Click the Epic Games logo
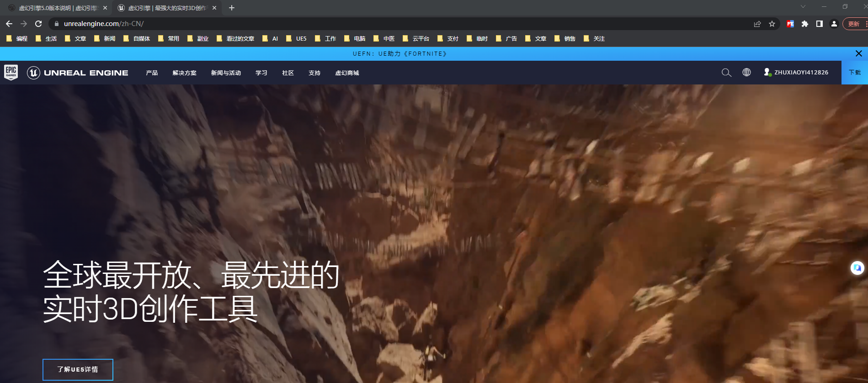 (11, 72)
